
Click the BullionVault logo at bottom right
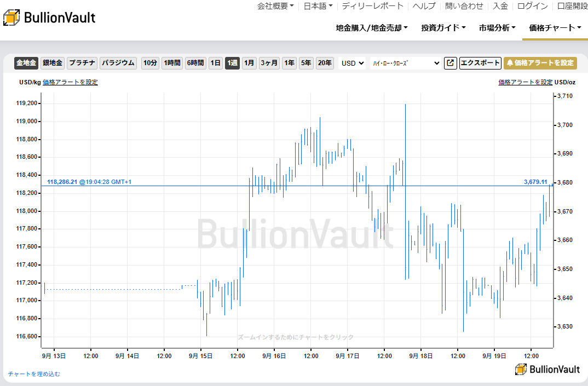tap(547, 370)
